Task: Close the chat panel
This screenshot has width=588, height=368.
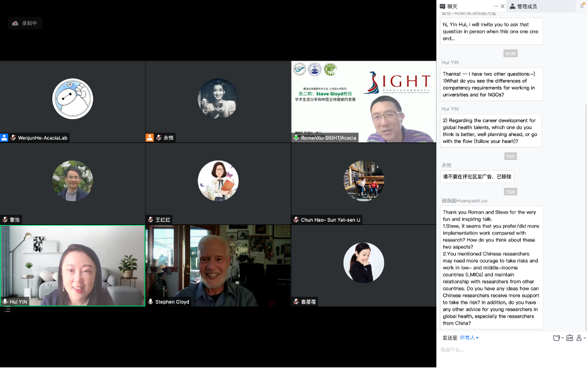Action: (502, 6)
